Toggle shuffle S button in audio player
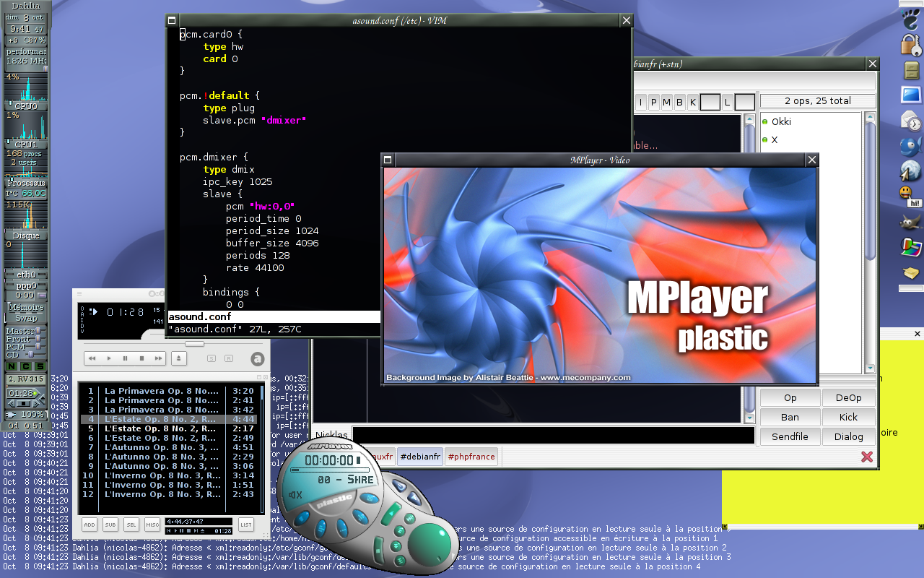 coord(212,358)
